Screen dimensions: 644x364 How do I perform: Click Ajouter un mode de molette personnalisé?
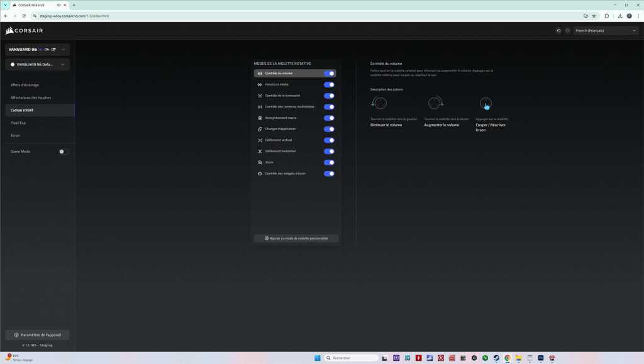(x=296, y=238)
